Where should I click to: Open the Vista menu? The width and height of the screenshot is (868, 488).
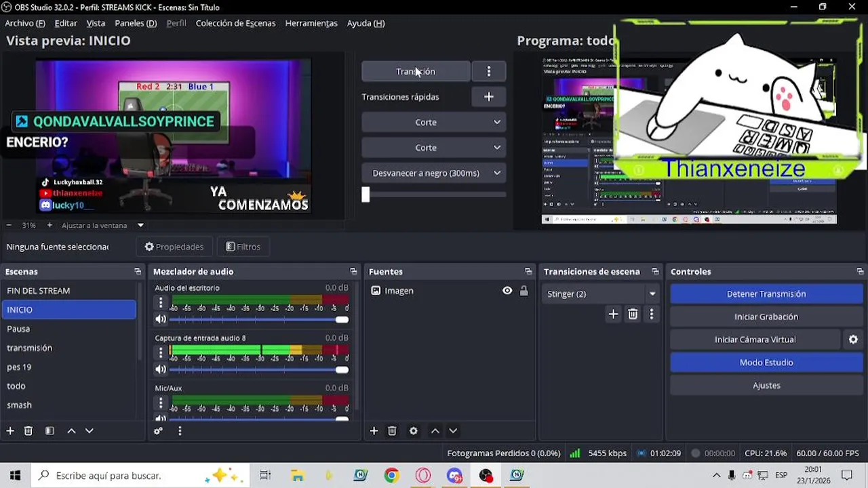point(96,23)
